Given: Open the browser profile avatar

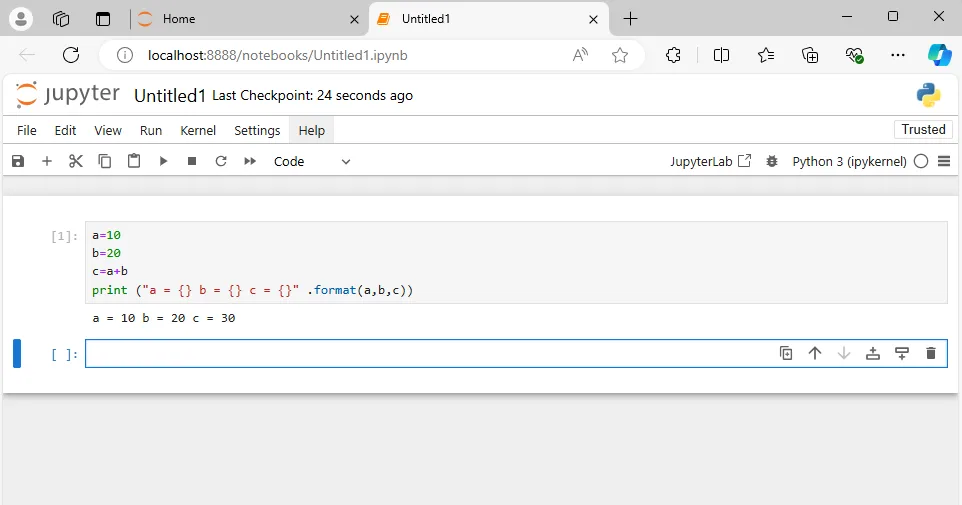Looking at the screenshot, I should point(20,19).
